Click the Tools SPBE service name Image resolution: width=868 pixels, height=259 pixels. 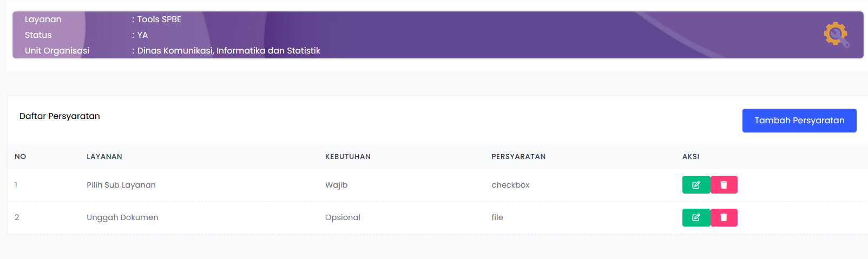coord(159,19)
